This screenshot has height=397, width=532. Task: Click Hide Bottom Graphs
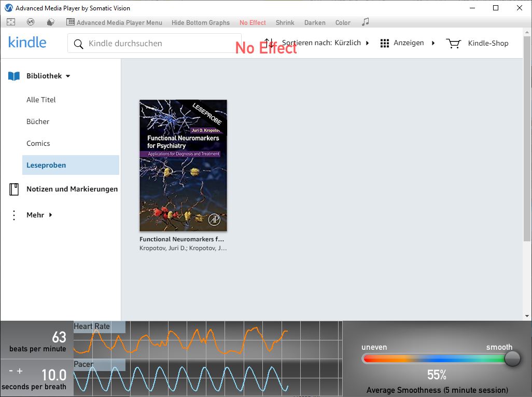(201, 22)
